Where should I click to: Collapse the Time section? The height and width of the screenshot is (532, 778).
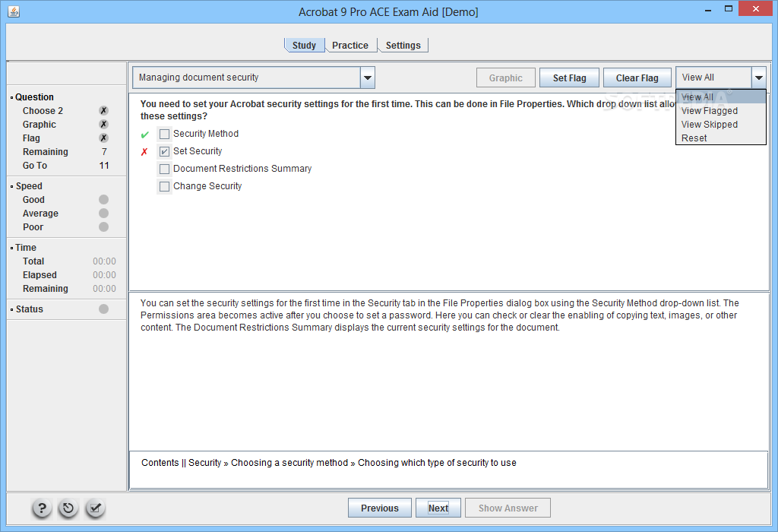point(12,248)
